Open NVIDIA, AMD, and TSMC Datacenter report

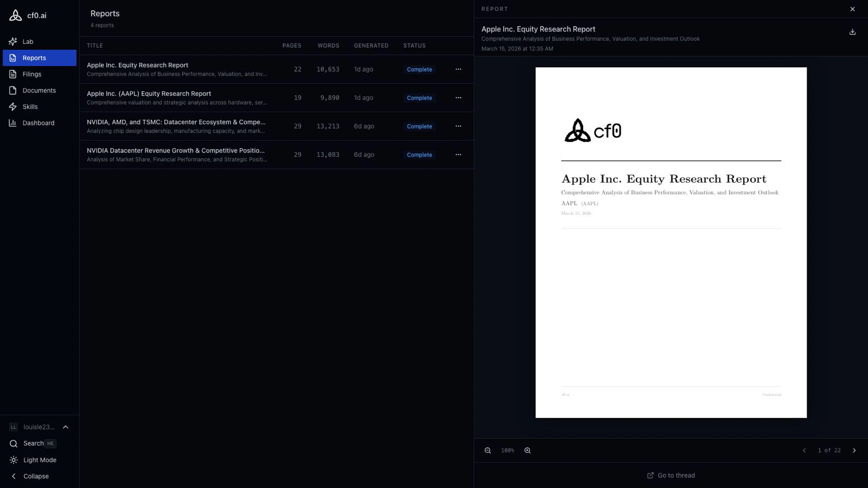click(277, 126)
